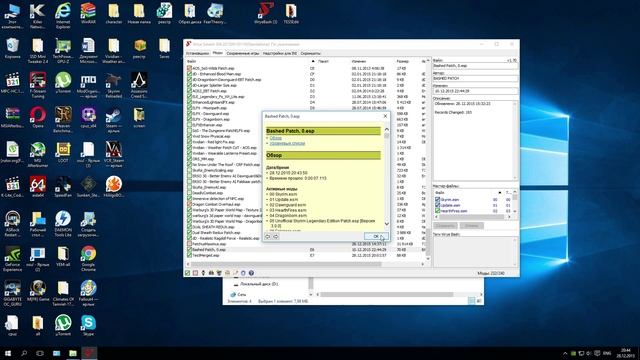The height and width of the screenshot is (360, 640).
Task: Open taskbar search magnifier
Action: [x=24, y=353]
